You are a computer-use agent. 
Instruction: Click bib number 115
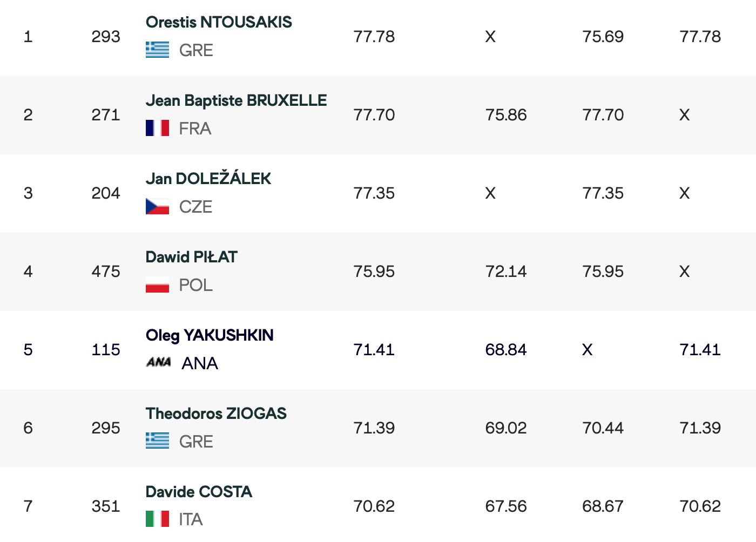106,350
